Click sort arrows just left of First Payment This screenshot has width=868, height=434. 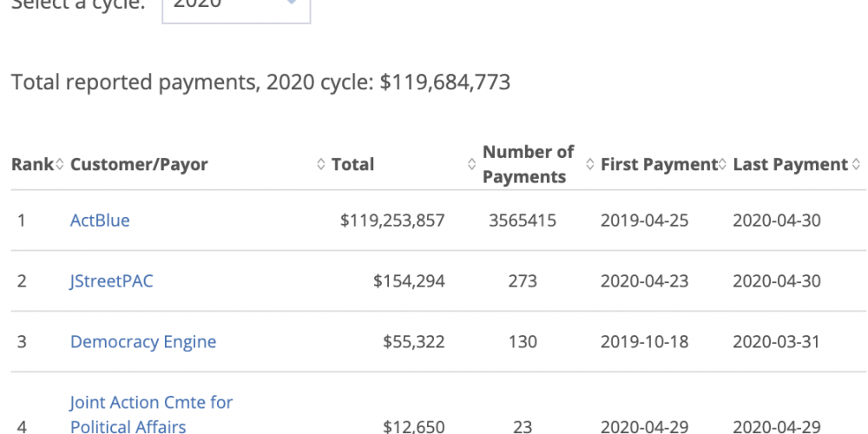[x=590, y=164]
